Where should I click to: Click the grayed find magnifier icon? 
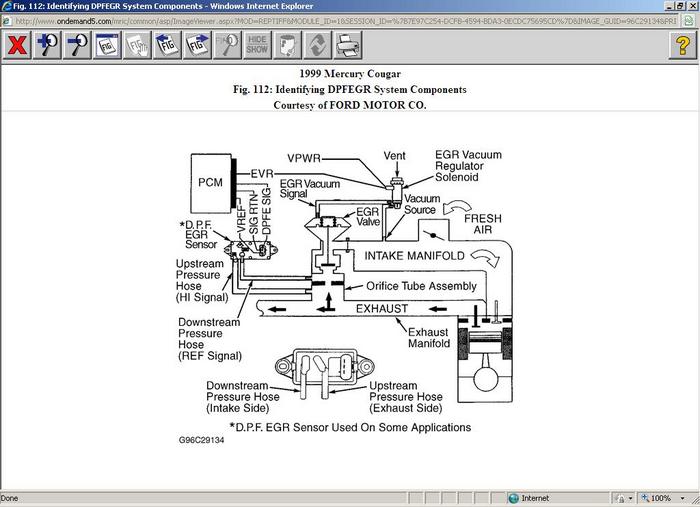(228, 45)
